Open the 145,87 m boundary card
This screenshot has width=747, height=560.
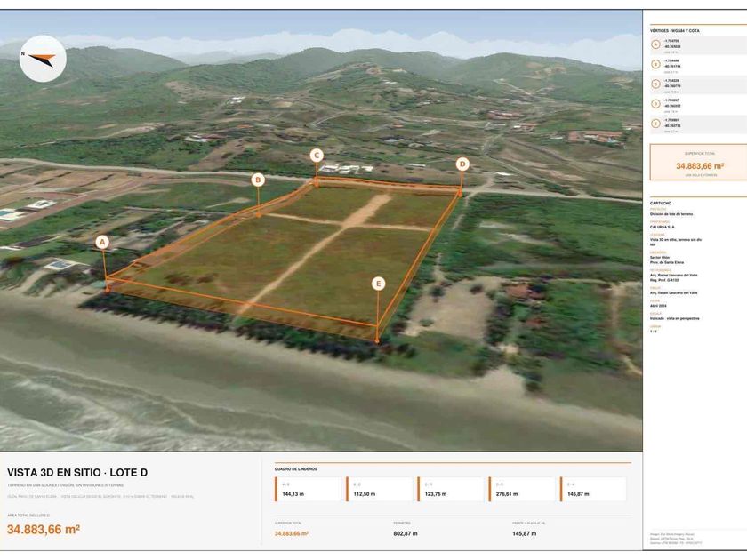point(593,489)
